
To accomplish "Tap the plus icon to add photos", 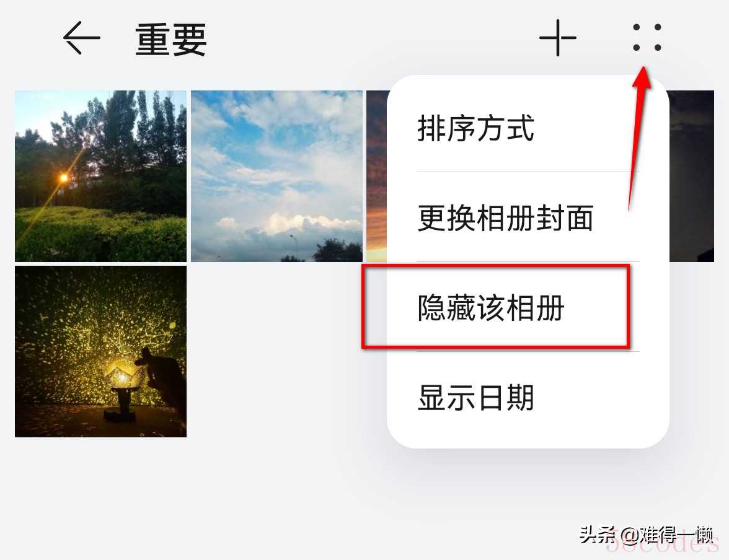I will (x=557, y=38).
